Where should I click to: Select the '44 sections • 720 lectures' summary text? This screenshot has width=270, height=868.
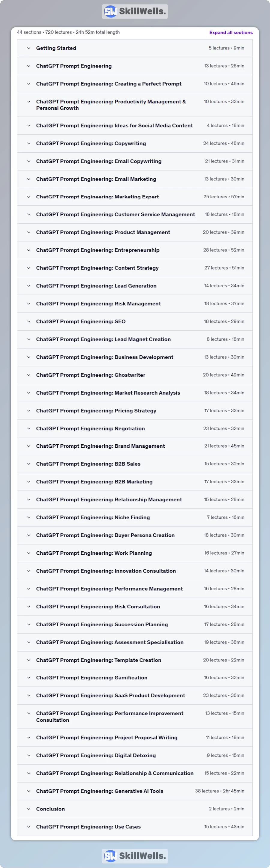coord(44,32)
